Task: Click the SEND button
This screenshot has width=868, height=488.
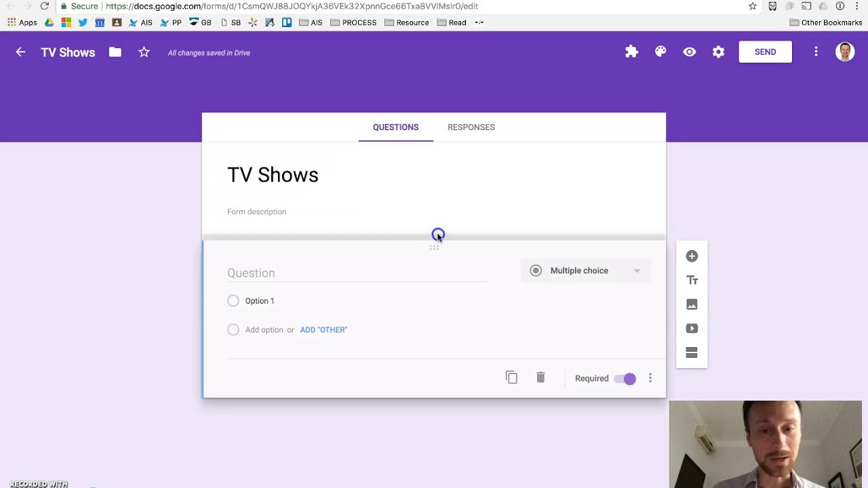Action: click(x=765, y=52)
